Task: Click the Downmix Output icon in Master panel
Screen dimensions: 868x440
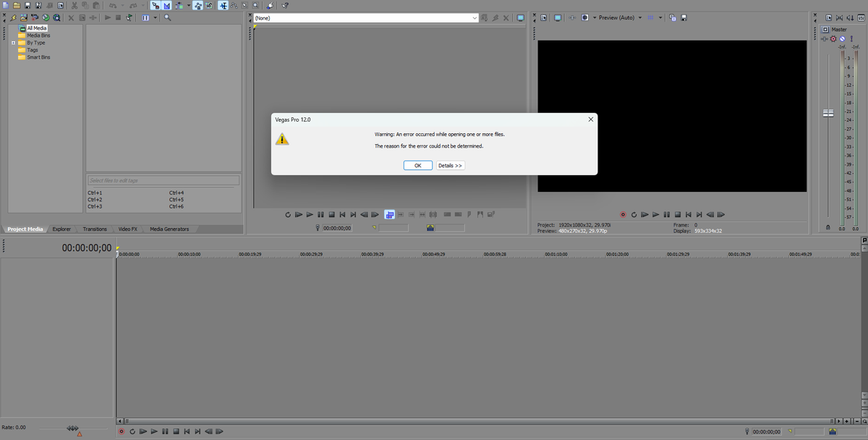Action: (x=839, y=17)
